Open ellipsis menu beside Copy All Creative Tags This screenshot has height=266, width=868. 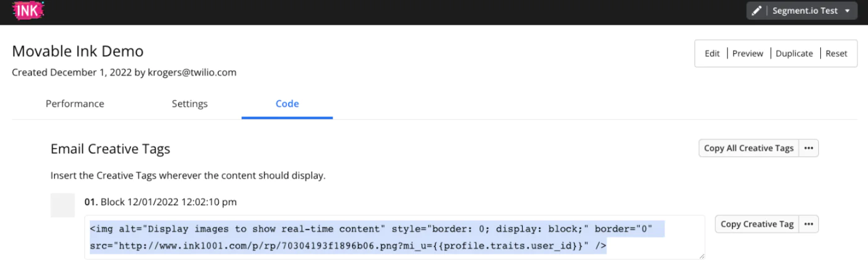(808, 148)
